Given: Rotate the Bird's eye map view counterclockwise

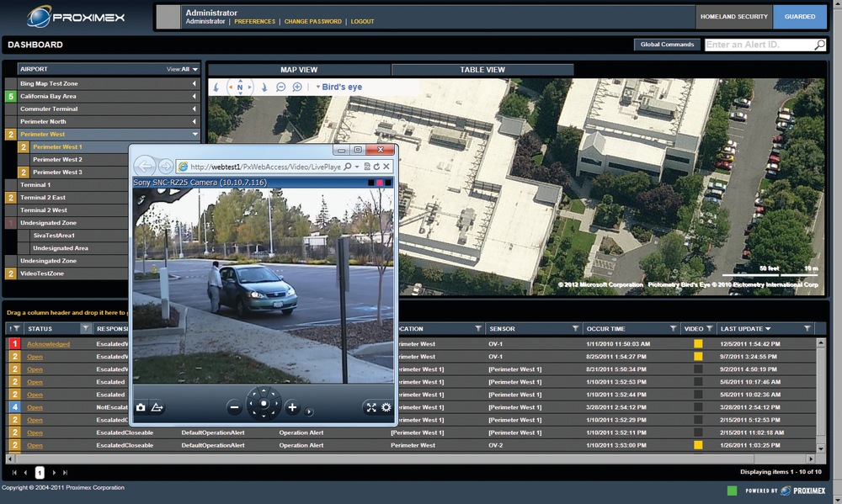Looking at the screenshot, I should (x=216, y=86).
